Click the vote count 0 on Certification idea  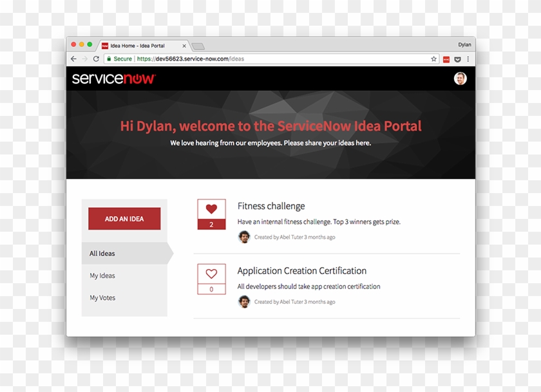tap(211, 289)
